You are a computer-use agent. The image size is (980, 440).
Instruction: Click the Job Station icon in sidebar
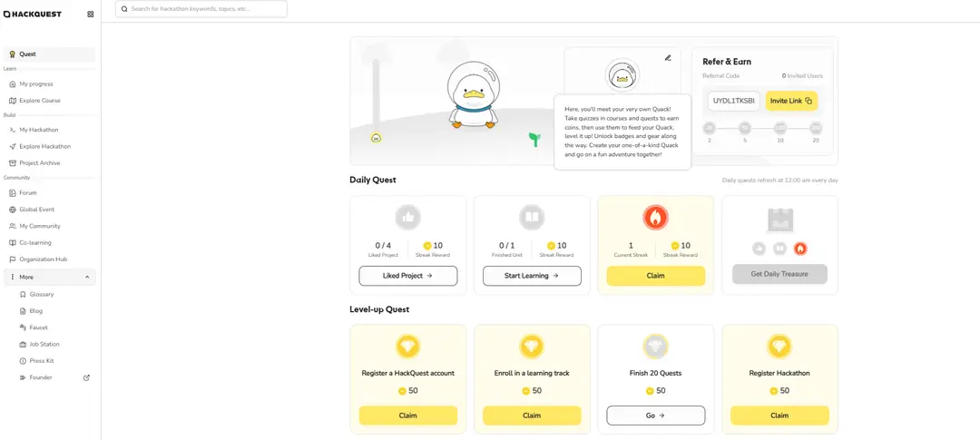pos(22,344)
